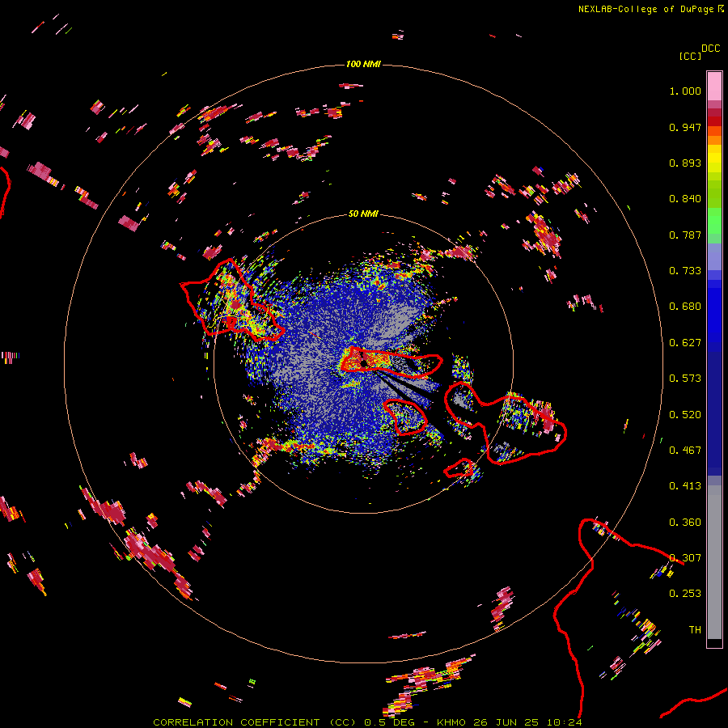The image size is (728, 728).
Task: Click the pink top segment of the color bar
Action: click(714, 86)
